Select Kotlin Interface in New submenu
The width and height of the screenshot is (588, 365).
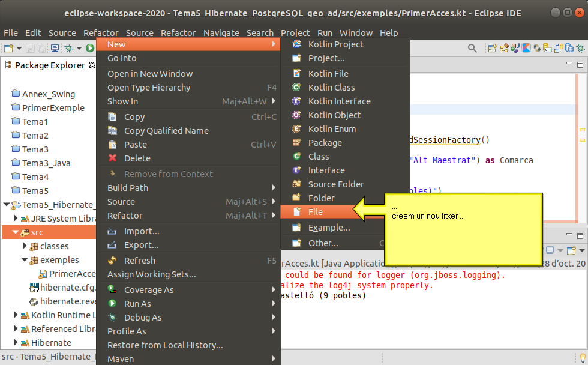point(345,101)
